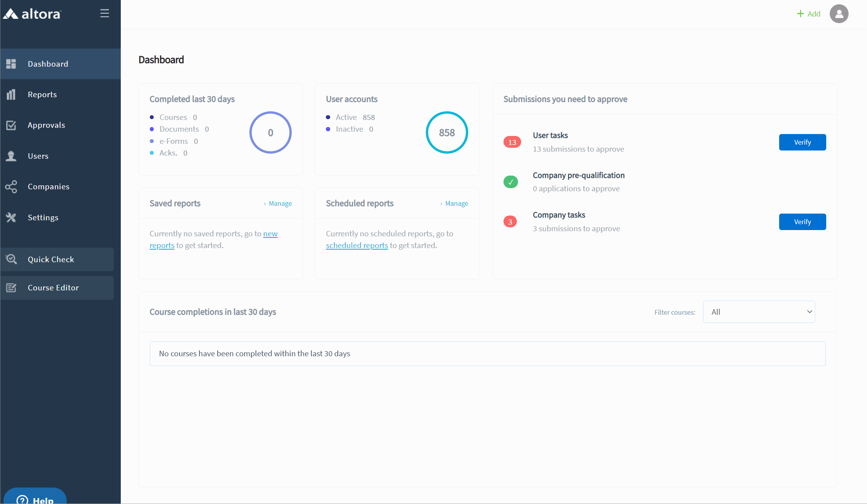
Task: Click the 858 user accounts circle
Action: 447,132
